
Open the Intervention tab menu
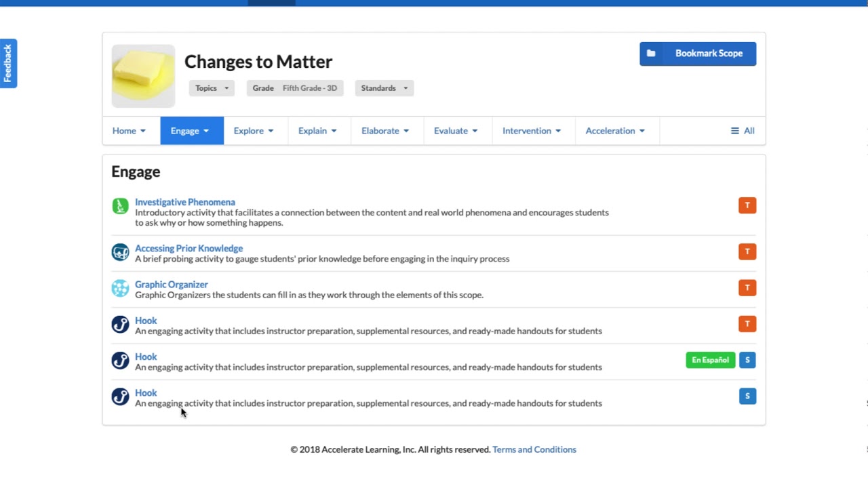532,131
